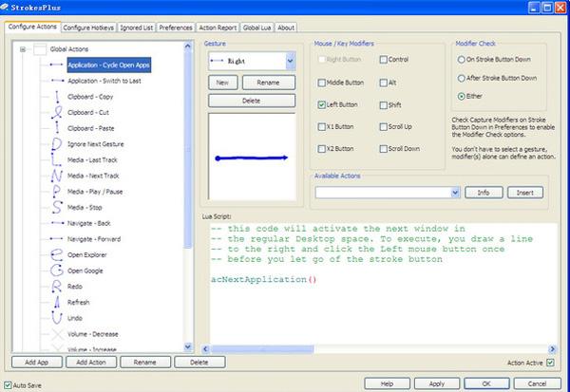
Task: Click the gesture icon beside Navigate - Forward
Action: 56,238
